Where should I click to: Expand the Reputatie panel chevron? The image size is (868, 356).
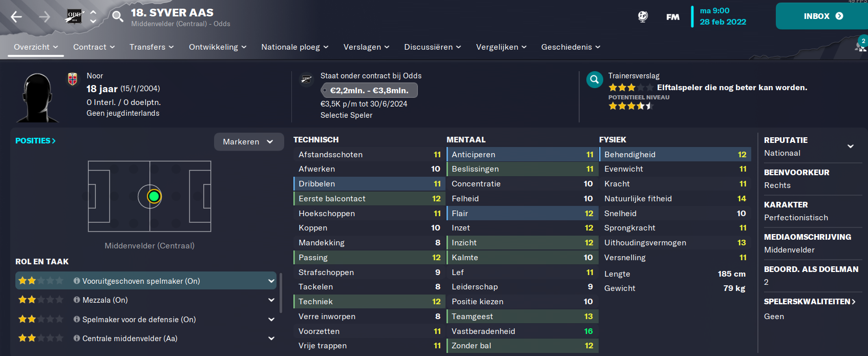[x=851, y=146]
